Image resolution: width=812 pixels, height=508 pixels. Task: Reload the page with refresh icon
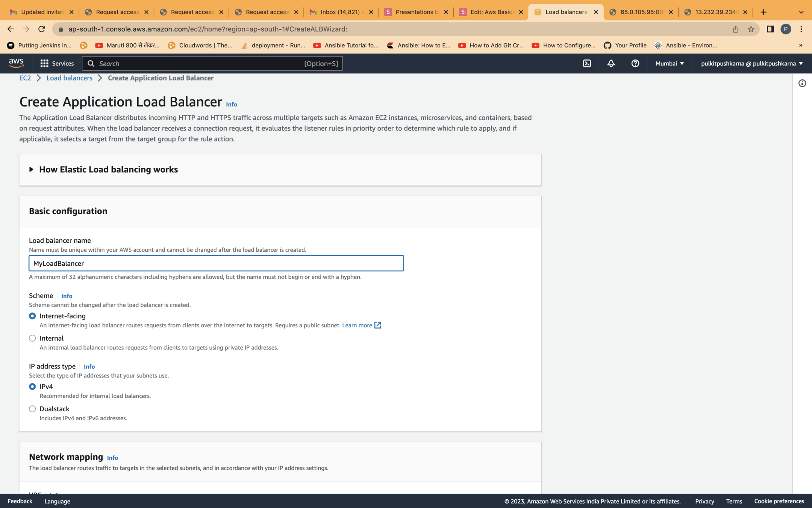click(42, 29)
